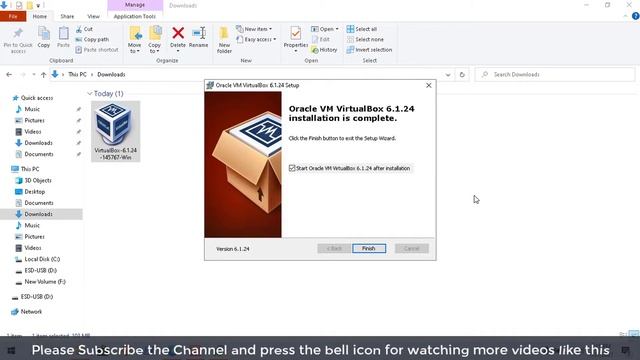This screenshot has width=640, height=360.
Task: Open the Application Tools tab
Action: 135,16
